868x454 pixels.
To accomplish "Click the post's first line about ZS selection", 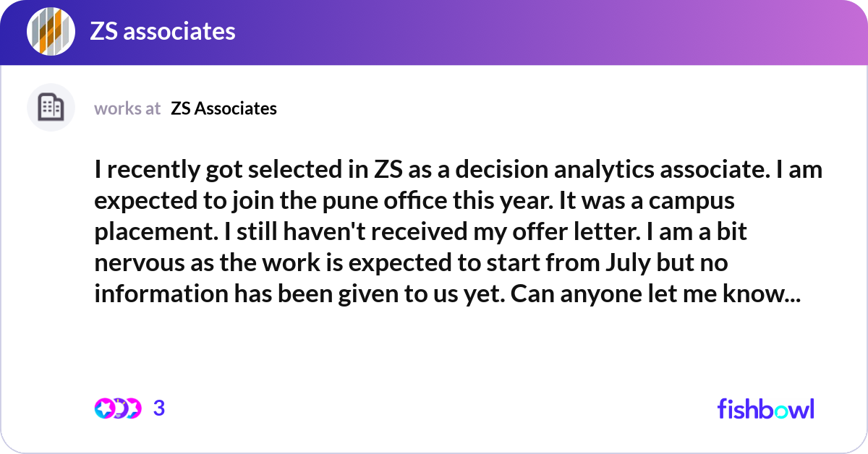I will [458, 170].
